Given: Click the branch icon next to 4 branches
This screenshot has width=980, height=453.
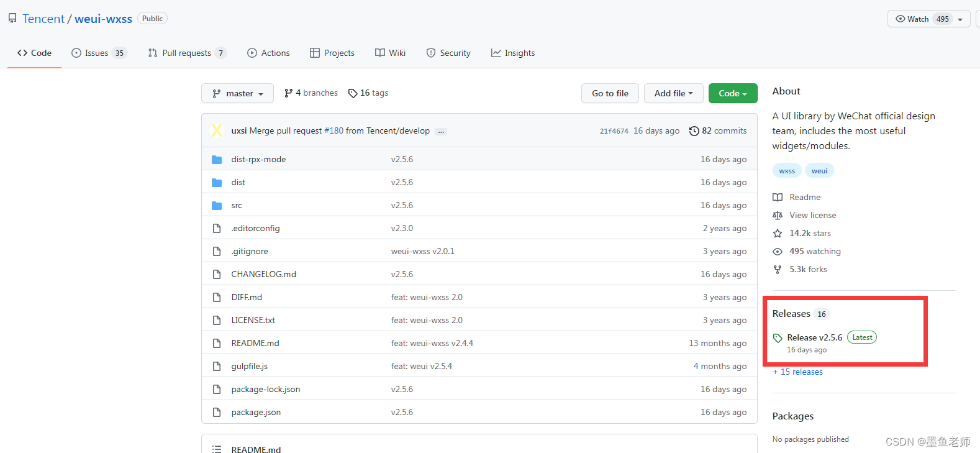Looking at the screenshot, I should 288,93.
